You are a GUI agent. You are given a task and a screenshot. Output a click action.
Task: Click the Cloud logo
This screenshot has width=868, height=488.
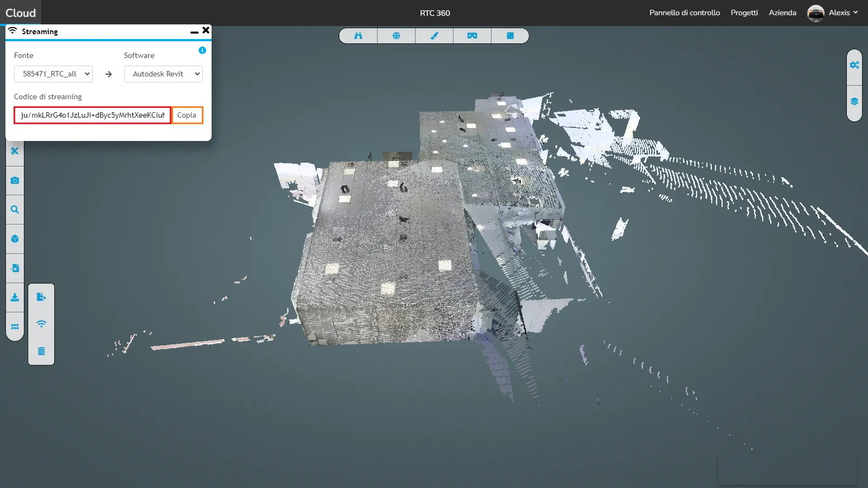click(x=21, y=13)
